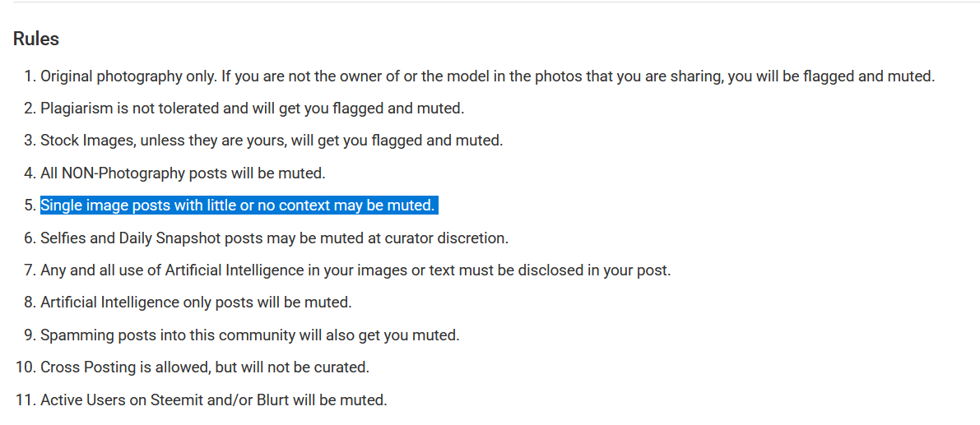Click the Spamming posts rule text
Screen dimensions: 980x425
[x=249, y=335]
